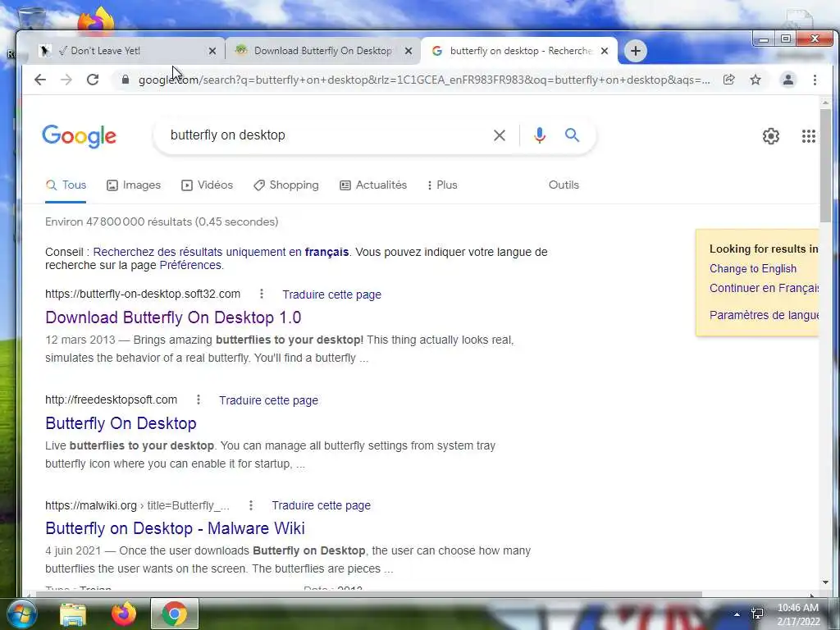840x630 pixels.
Task: Go back to the previous page
Action: point(40,80)
